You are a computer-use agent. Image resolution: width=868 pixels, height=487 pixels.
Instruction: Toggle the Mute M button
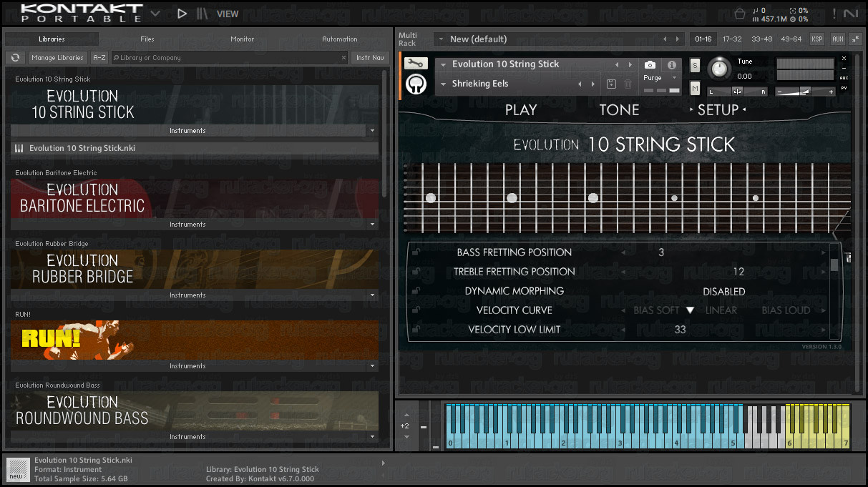(x=695, y=88)
